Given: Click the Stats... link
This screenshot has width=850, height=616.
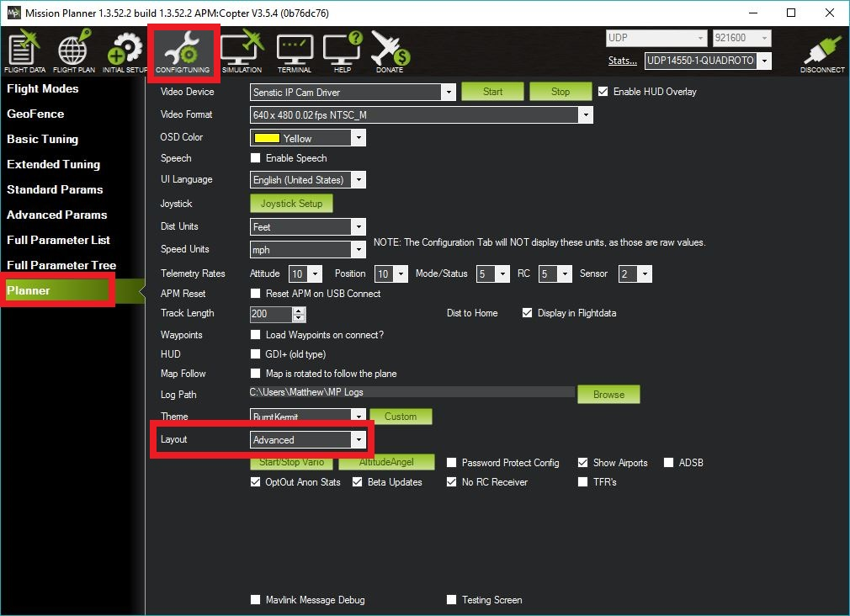Looking at the screenshot, I should (x=622, y=61).
